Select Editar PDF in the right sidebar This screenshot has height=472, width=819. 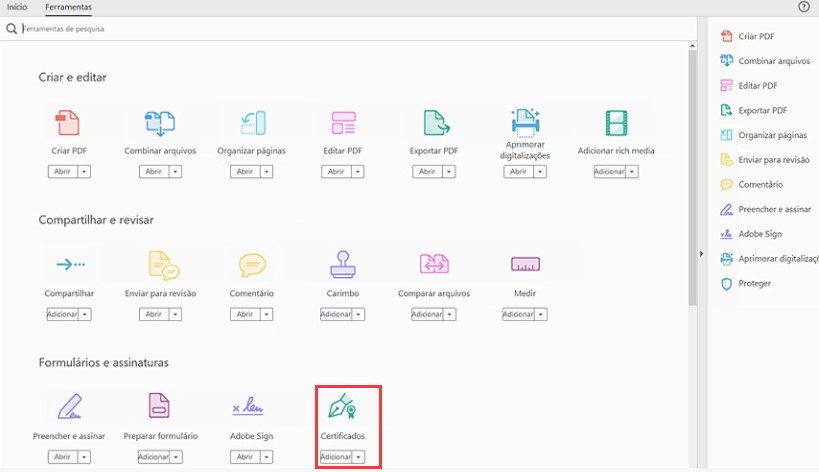click(x=749, y=86)
